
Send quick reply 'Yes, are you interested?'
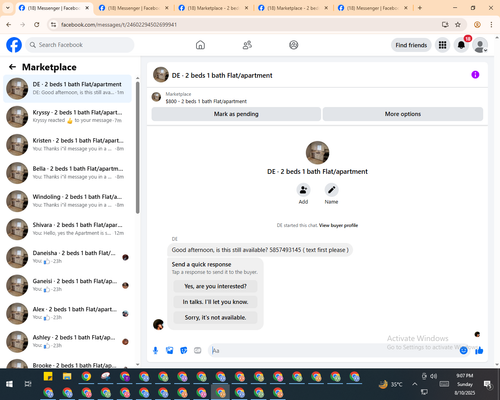pyautogui.click(x=215, y=286)
